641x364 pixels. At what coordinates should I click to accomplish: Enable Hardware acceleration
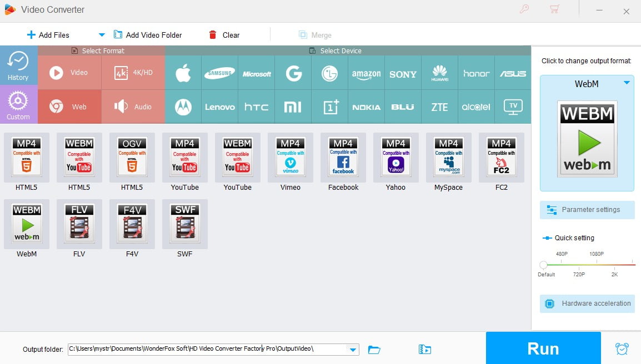tap(587, 304)
